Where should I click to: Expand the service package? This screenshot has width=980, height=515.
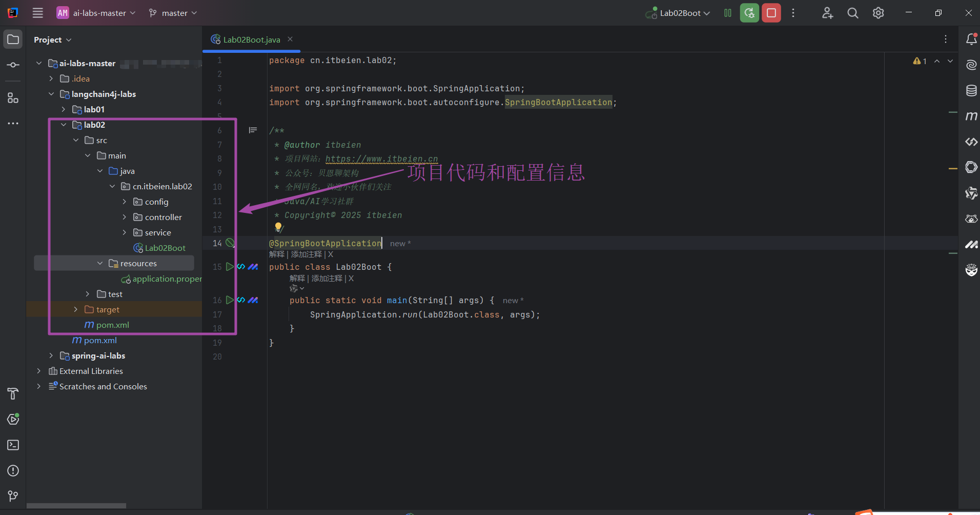(x=125, y=232)
